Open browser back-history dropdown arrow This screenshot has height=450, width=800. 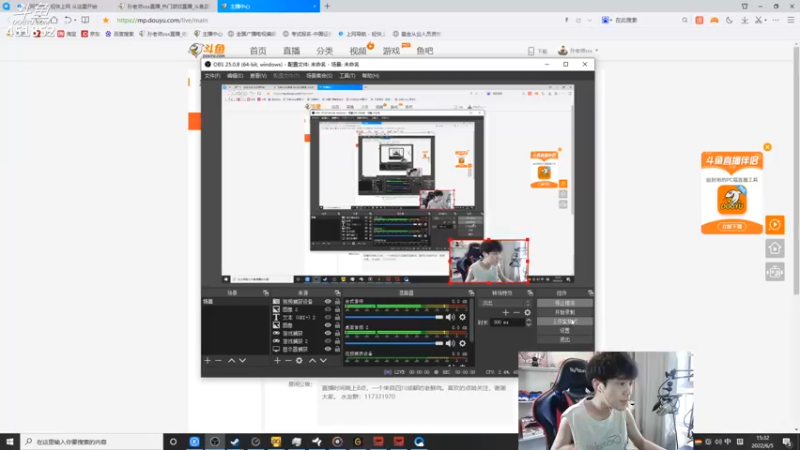coord(75,20)
